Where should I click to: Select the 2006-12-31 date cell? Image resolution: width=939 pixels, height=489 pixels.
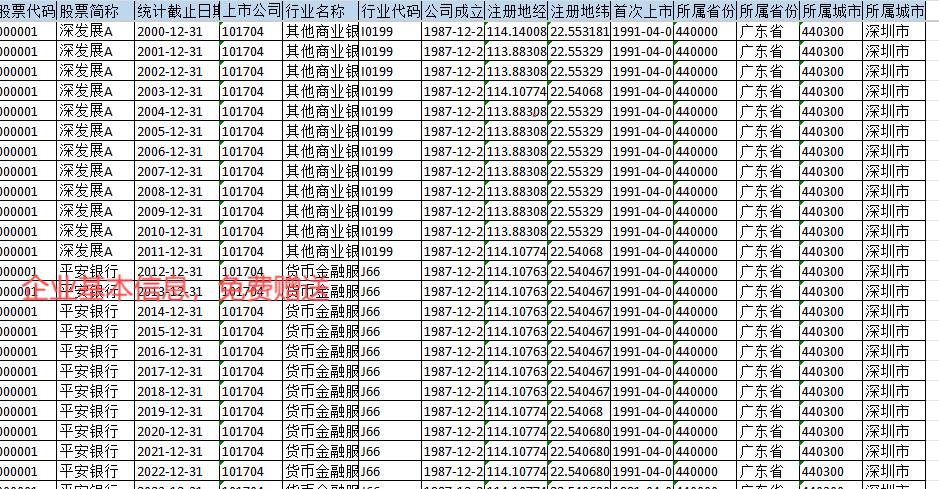177,151
